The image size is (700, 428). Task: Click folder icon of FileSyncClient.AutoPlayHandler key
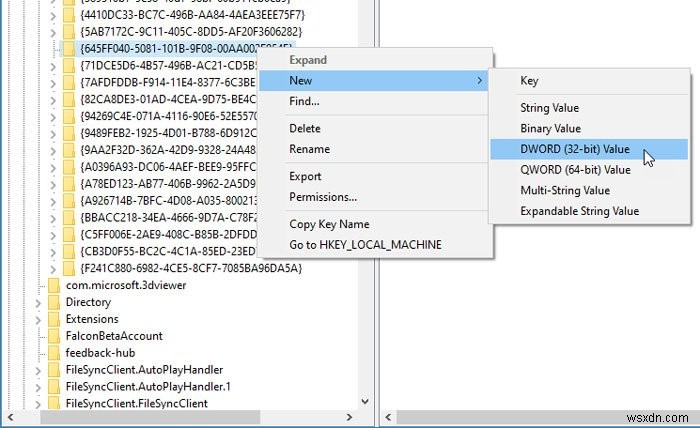pos(54,370)
